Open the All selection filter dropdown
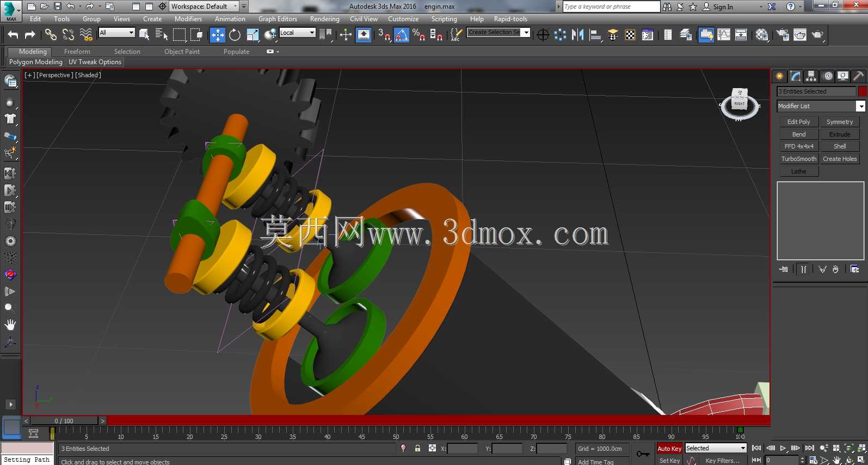Viewport: 868px width, 465px height. click(x=116, y=33)
